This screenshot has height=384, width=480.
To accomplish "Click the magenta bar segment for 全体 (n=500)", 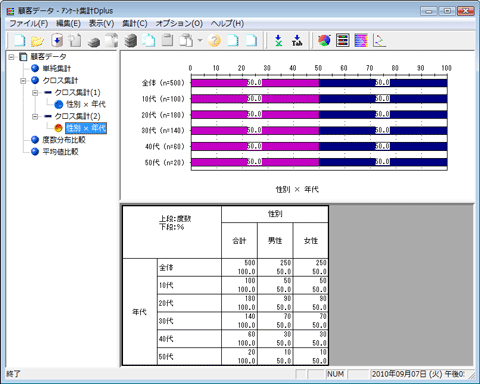I will tap(255, 83).
